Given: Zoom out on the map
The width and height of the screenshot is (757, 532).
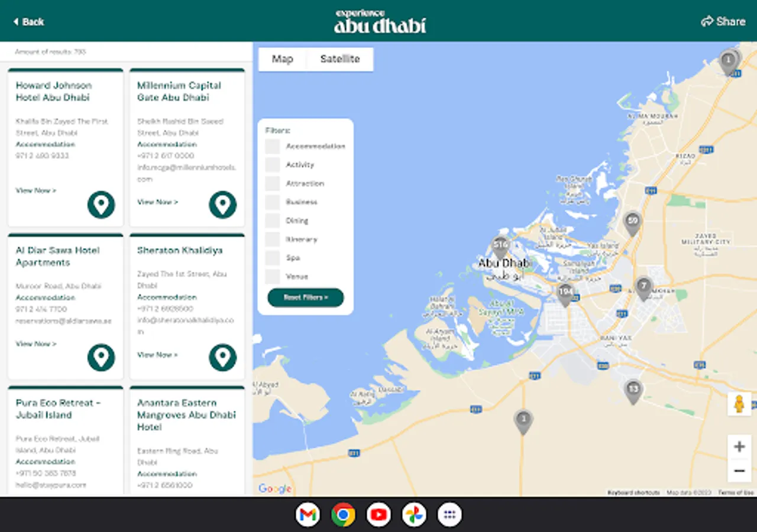Looking at the screenshot, I should 739,471.
